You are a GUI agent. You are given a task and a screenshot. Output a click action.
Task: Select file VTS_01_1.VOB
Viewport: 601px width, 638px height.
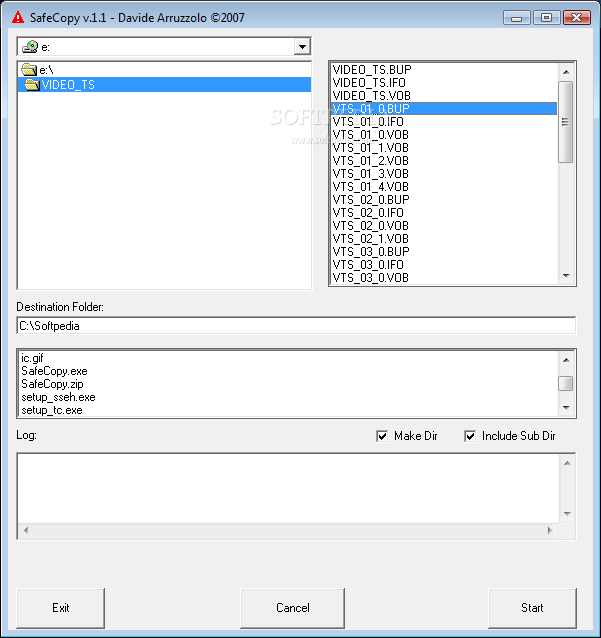[444, 148]
